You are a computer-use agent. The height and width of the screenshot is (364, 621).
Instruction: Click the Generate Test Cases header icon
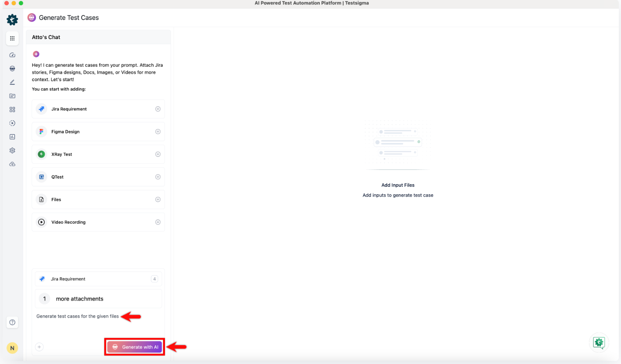pos(32,18)
